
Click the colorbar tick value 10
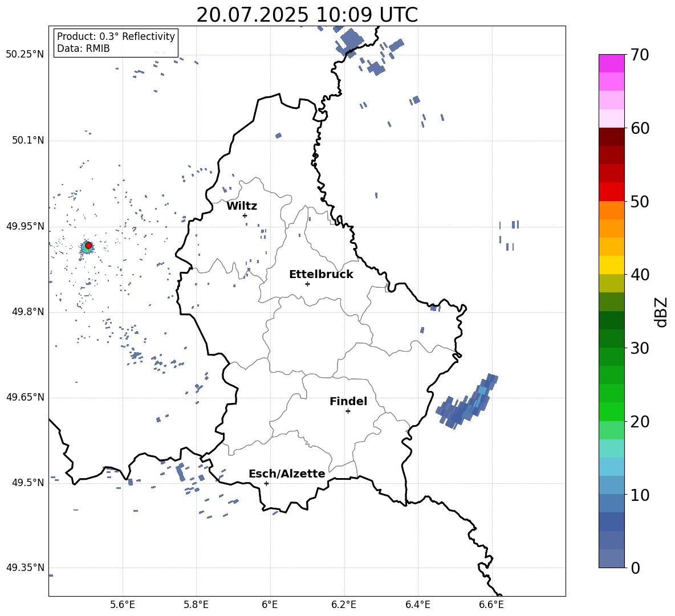point(640,495)
